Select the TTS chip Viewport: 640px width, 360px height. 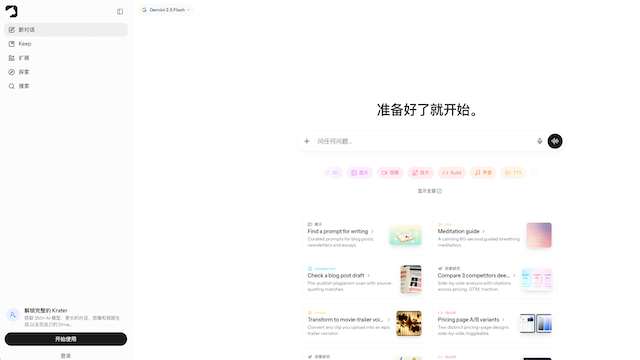pos(513,173)
